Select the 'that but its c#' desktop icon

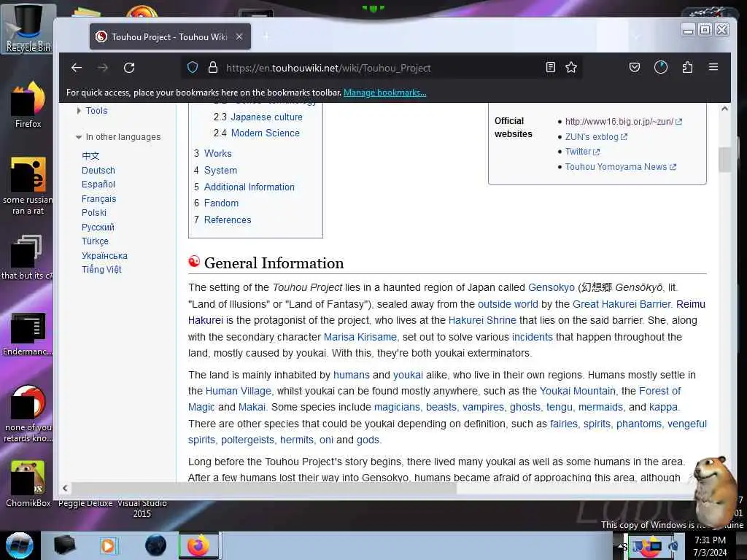coord(27,257)
